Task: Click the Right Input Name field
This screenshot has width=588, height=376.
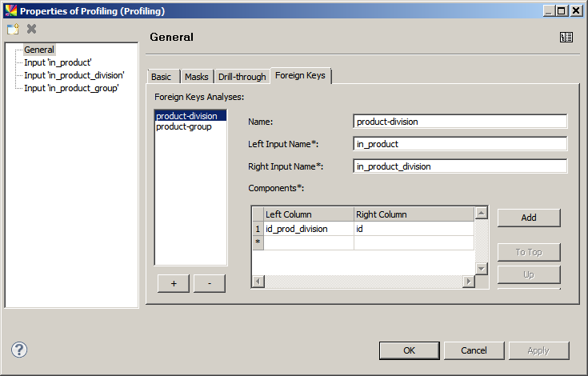Action: point(459,166)
